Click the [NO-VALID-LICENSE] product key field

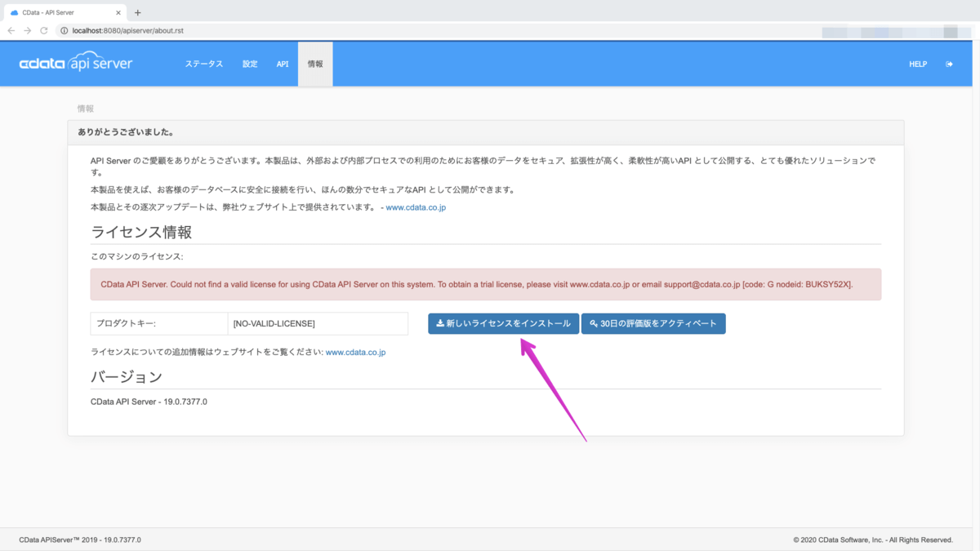tap(318, 323)
